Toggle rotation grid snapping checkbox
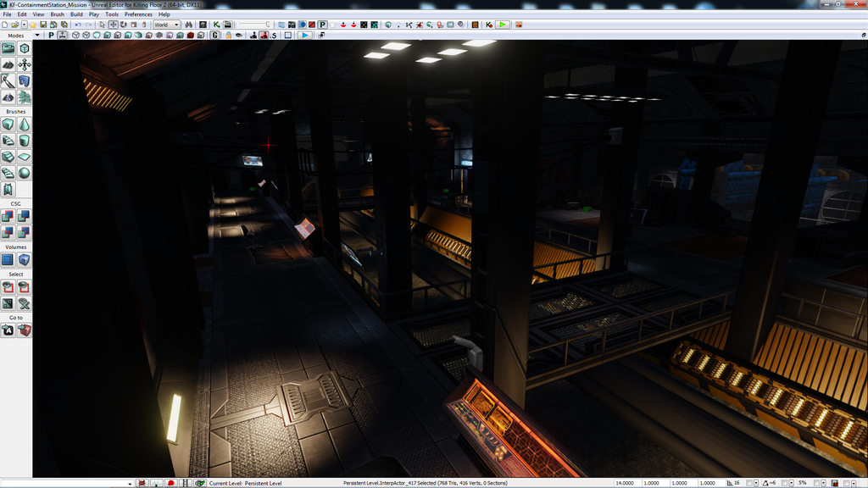Viewport: 868px width, 488px height. (784, 483)
